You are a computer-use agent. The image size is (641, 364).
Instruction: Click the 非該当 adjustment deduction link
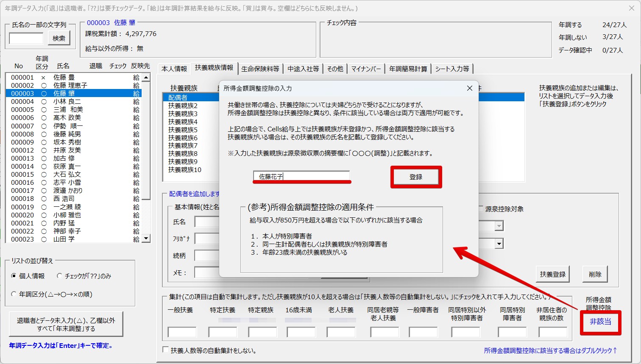(x=600, y=322)
